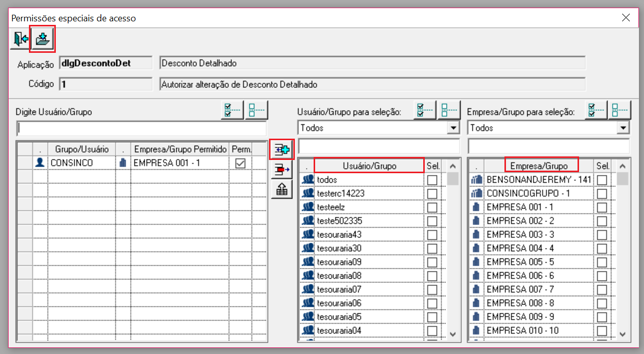Click down arrow of company list scrollbar
Screen dimensions: 644x354
[624, 334]
